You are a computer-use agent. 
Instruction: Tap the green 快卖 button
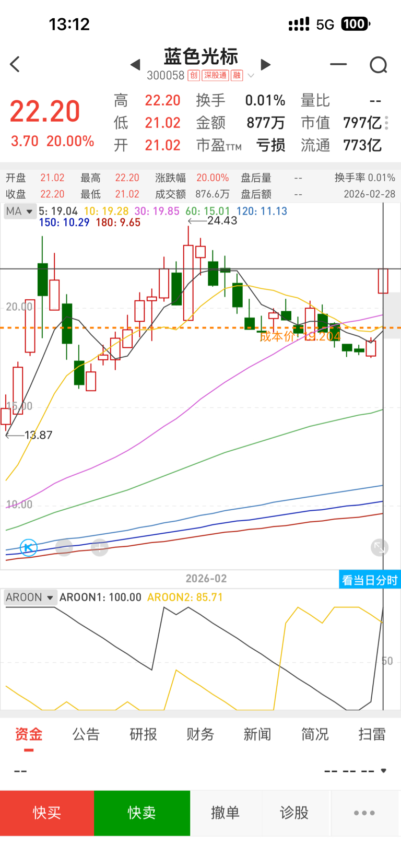(x=142, y=813)
